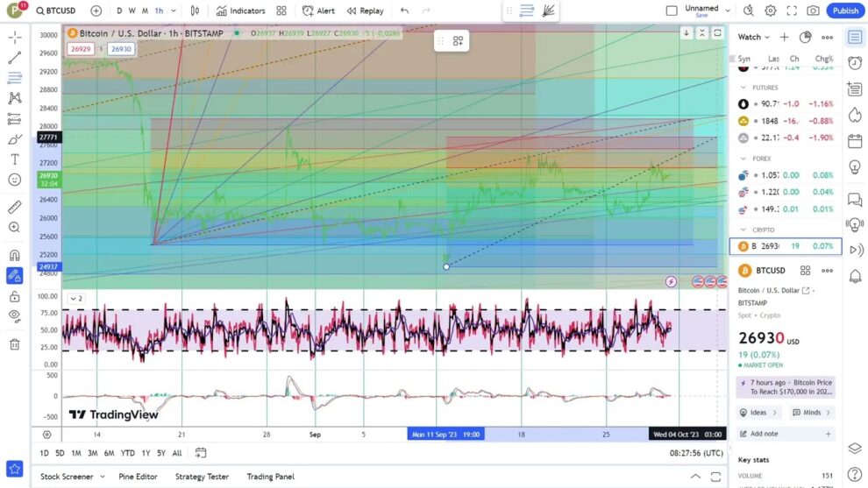Expand the time interval dropdown arrow
Viewport: 868px width, 488px height.
coord(173,11)
